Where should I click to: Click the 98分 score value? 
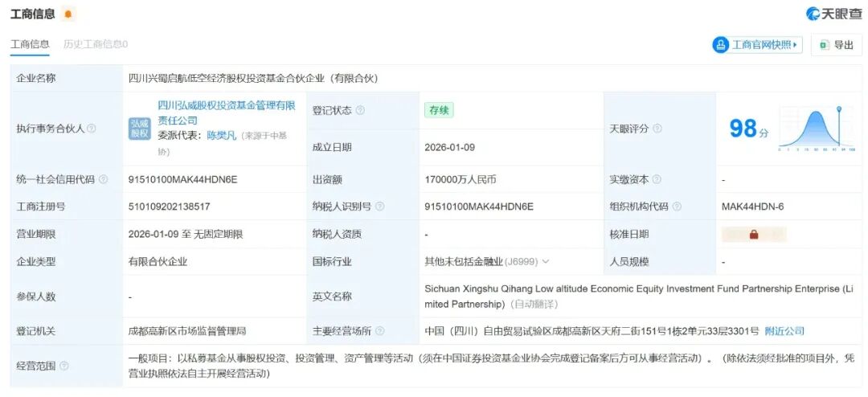click(x=749, y=129)
